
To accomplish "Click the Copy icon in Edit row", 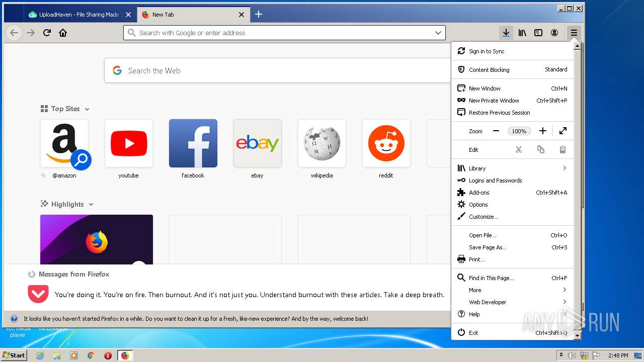I will 541,150.
